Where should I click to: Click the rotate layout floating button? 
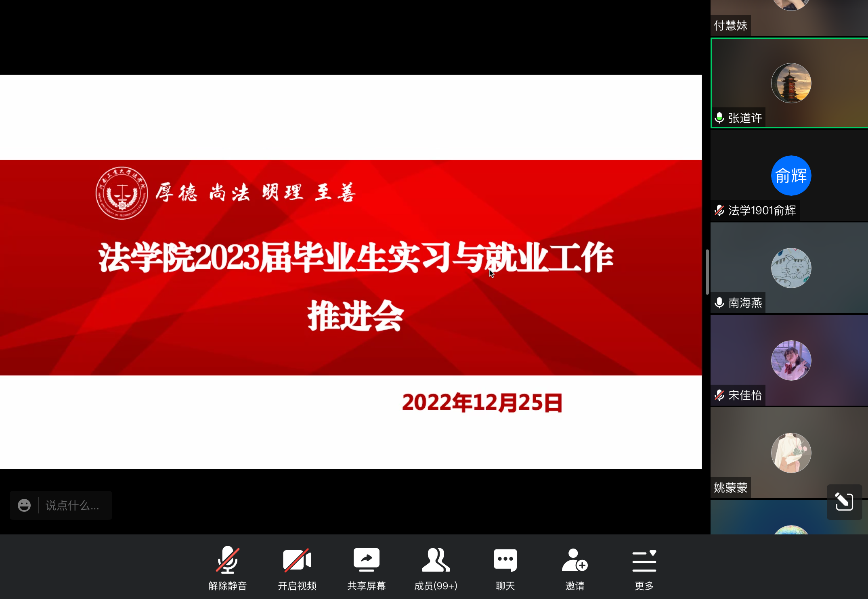(844, 502)
